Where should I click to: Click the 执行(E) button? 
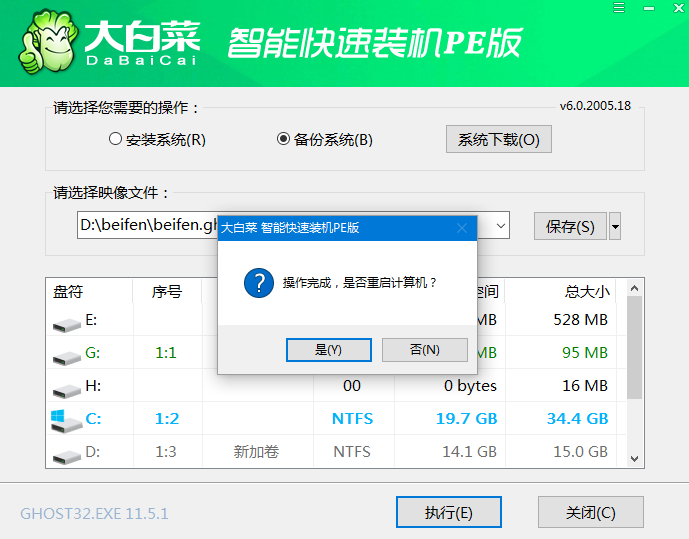[449, 512]
